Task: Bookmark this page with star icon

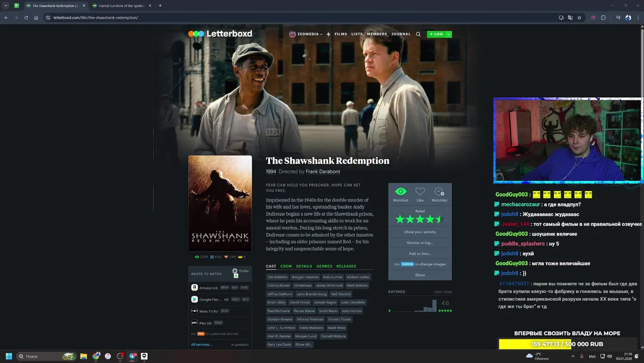Action: click(x=579, y=18)
